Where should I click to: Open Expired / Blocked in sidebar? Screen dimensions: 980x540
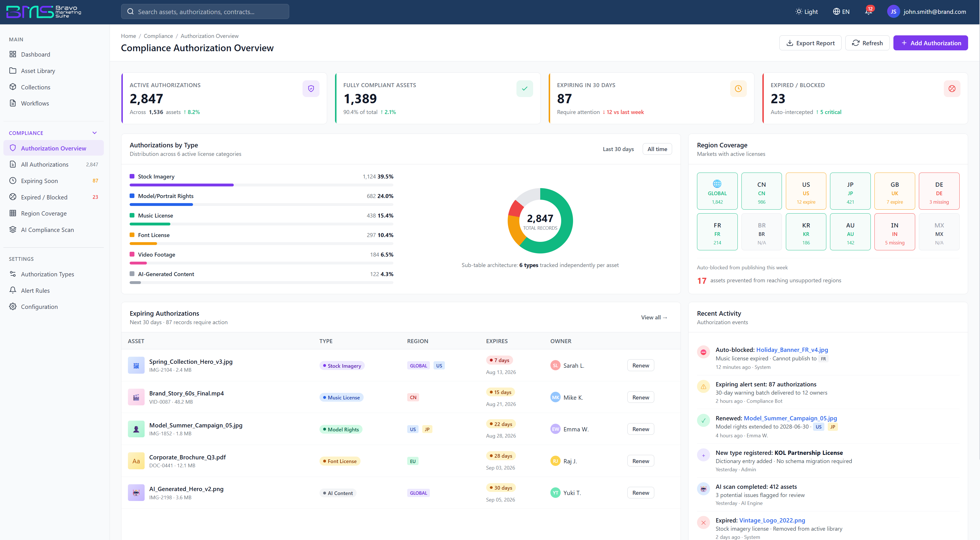(x=54, y=197)
